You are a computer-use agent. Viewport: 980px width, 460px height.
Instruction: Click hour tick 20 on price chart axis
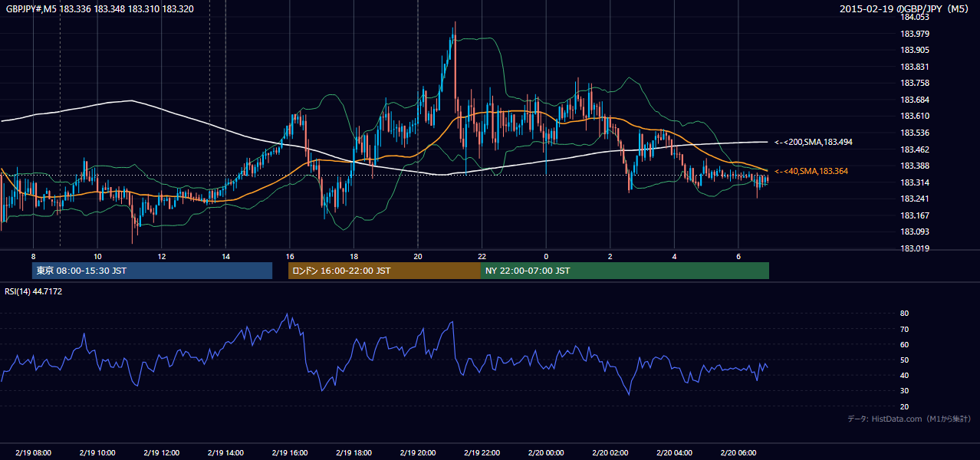click(x=417, y=255)
